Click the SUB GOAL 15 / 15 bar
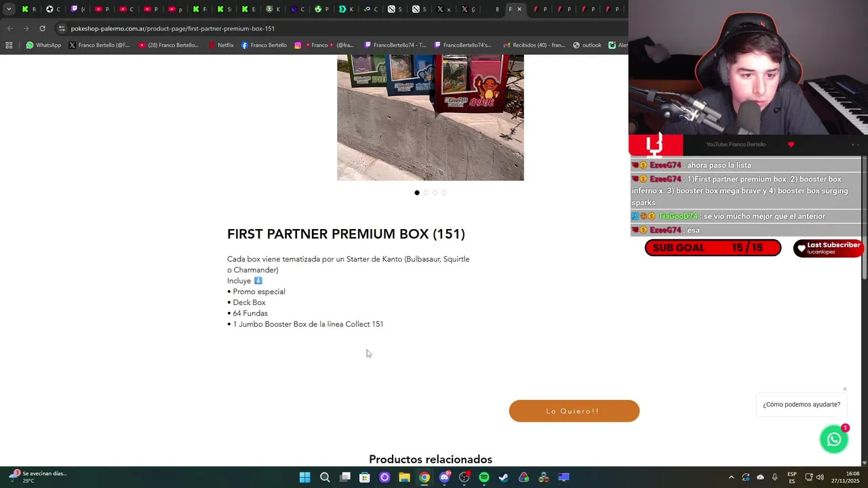This screenshot has width=868, height=488. coord(713,248)
